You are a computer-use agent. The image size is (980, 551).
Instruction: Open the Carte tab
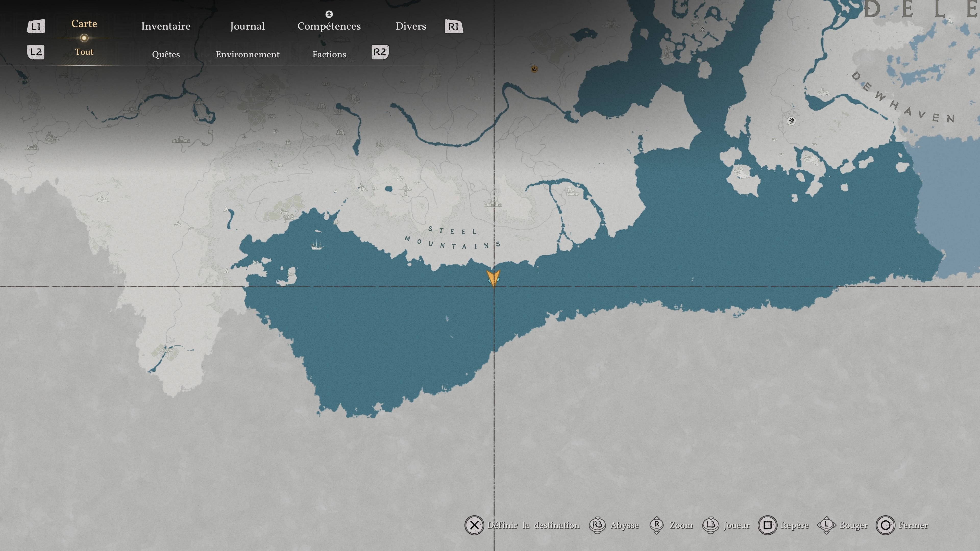pos(84,23)
